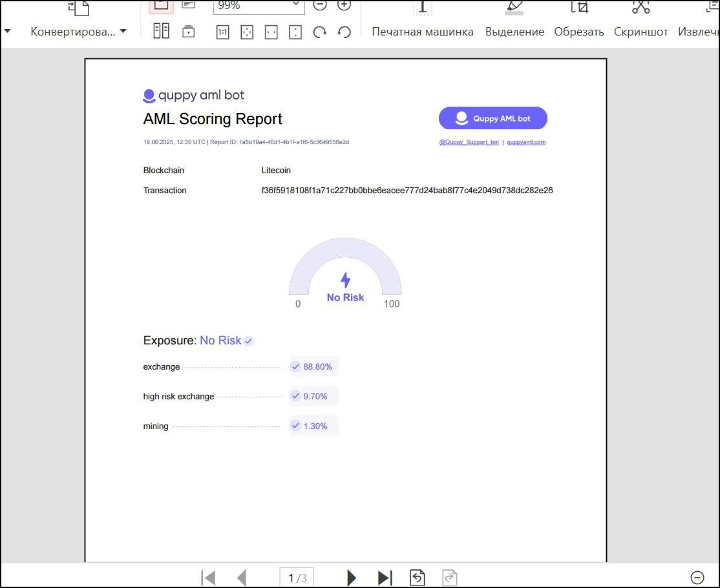Screen dimensions: 720x588
Task: Zoom in with the toolbar plus button
Action: [x=344, y=5]
